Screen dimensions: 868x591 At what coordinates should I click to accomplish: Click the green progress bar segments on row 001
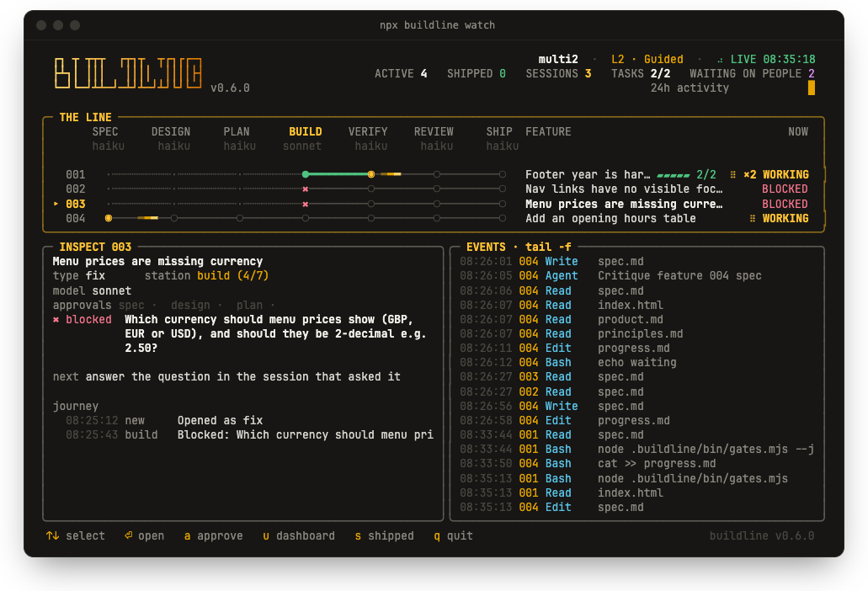(674, 175)
